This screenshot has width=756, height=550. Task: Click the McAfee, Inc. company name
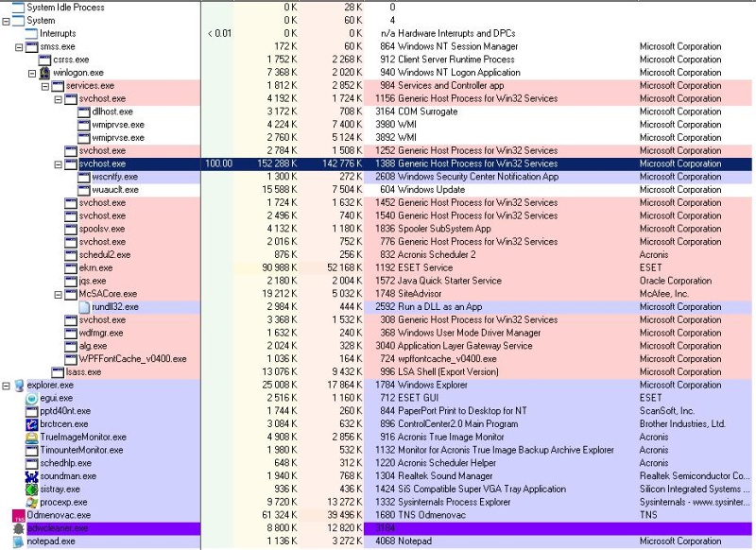[664, 294]
